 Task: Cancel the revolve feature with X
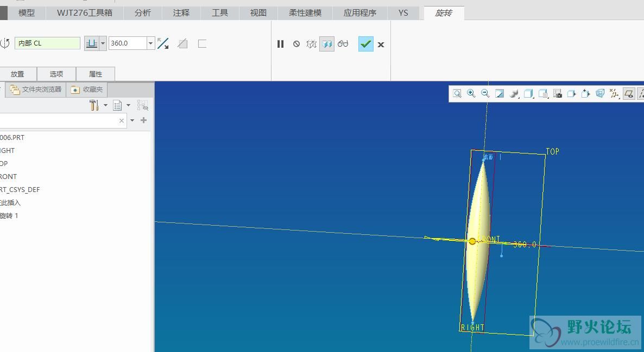click(x=381, y=44)
